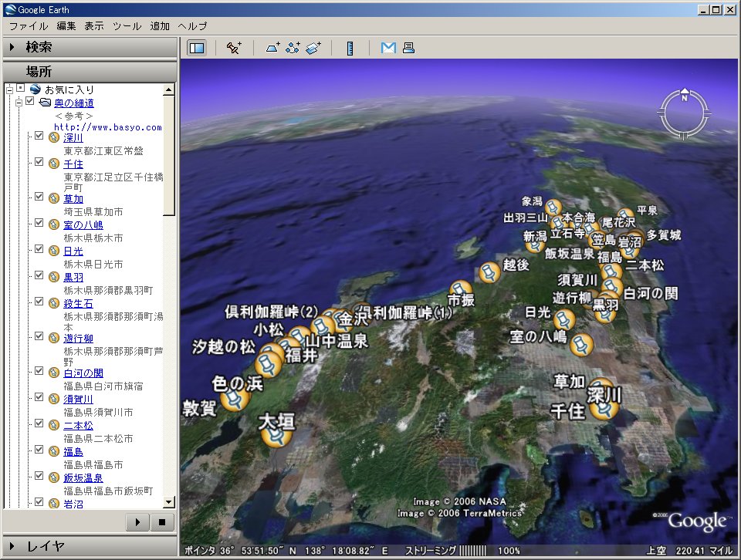Open the Ruler measurement tool
Screen dimensions: 741x560
coord(350,48)
